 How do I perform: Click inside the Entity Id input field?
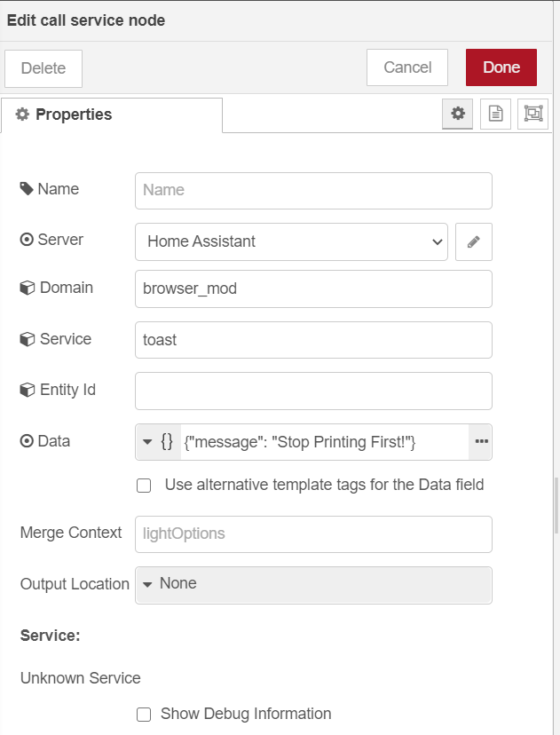[x=312, y=391]
